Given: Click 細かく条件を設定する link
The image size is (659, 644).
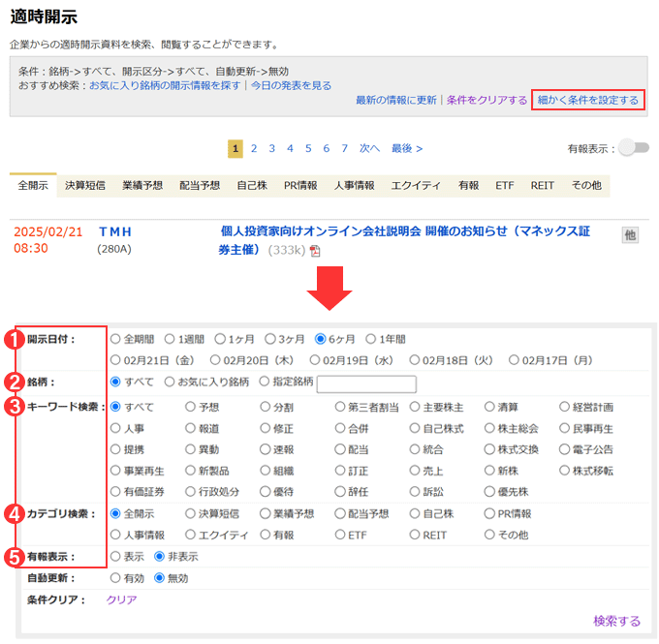Looking at the screenshot, I should [588, 100].
